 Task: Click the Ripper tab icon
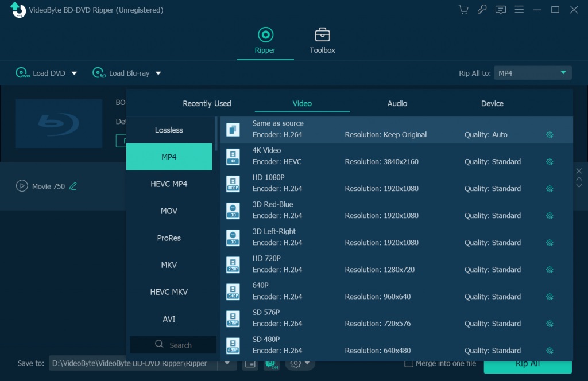265,33
